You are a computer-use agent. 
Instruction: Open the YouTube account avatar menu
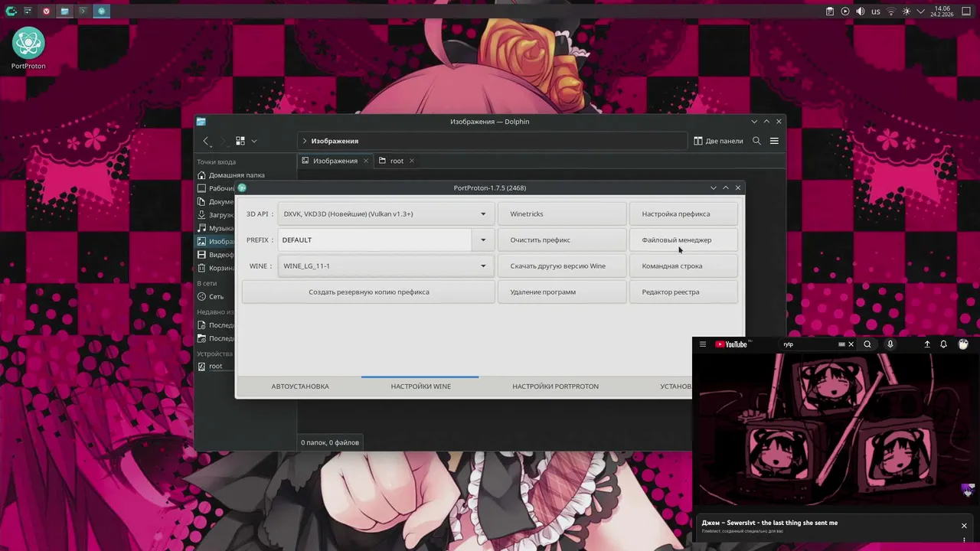click(963, 344)
